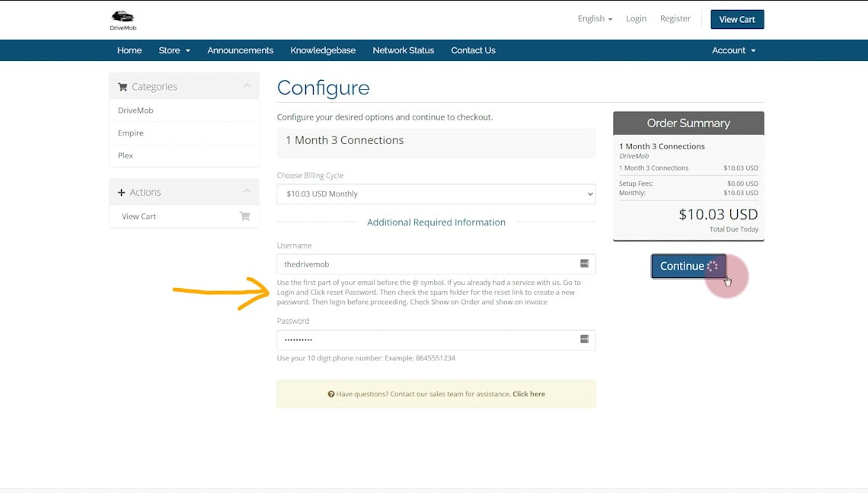Click the password manager icon in Password field
Image resolution: width=868 pixels, height=493 pixels.
[584, 339]
